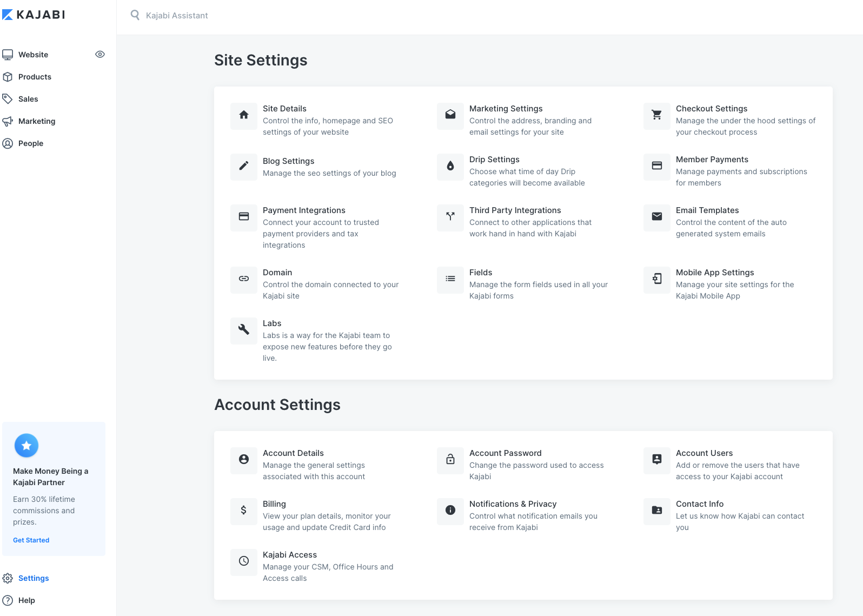This screenshot has width=863, height=616.
Task: Click the Kajabi Assistant search field
Action: click(177, 15)
